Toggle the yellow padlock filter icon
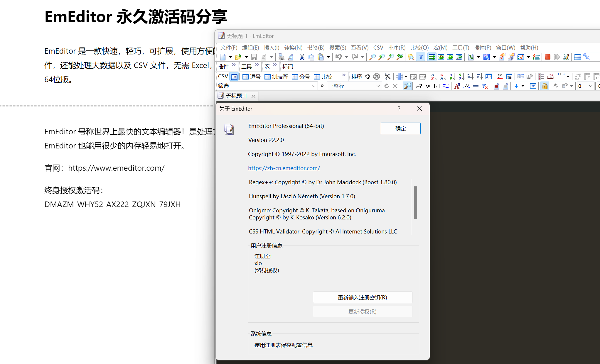 point(545,86)
